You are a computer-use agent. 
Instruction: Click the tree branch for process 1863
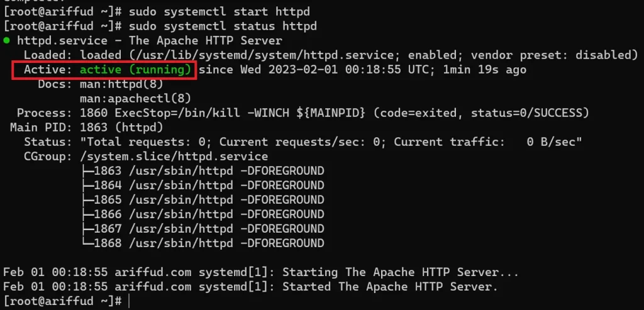pos(203,170)
